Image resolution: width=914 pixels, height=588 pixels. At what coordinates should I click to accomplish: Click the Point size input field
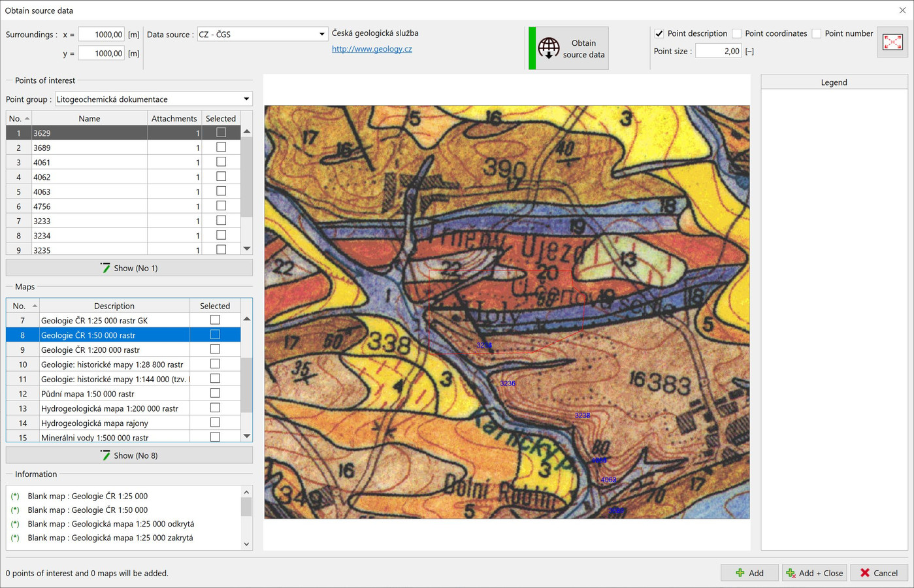717,51
